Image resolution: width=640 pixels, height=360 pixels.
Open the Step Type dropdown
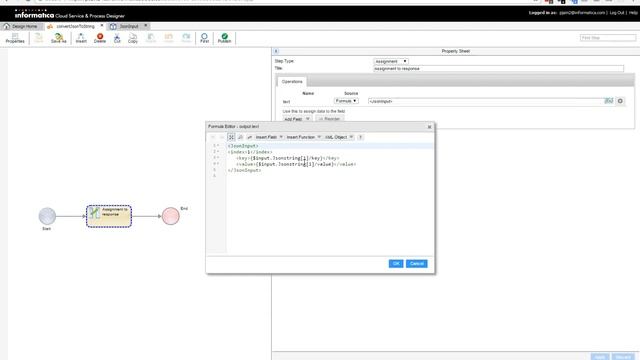pyautogui.click(x=391, y=61)
